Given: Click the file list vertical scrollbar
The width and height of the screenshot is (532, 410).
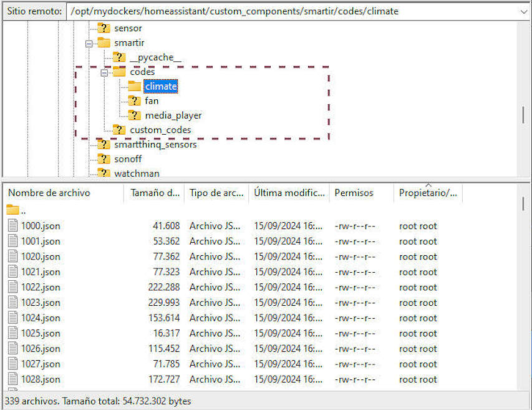Looking at the screenshot, I should pos(523,203).
